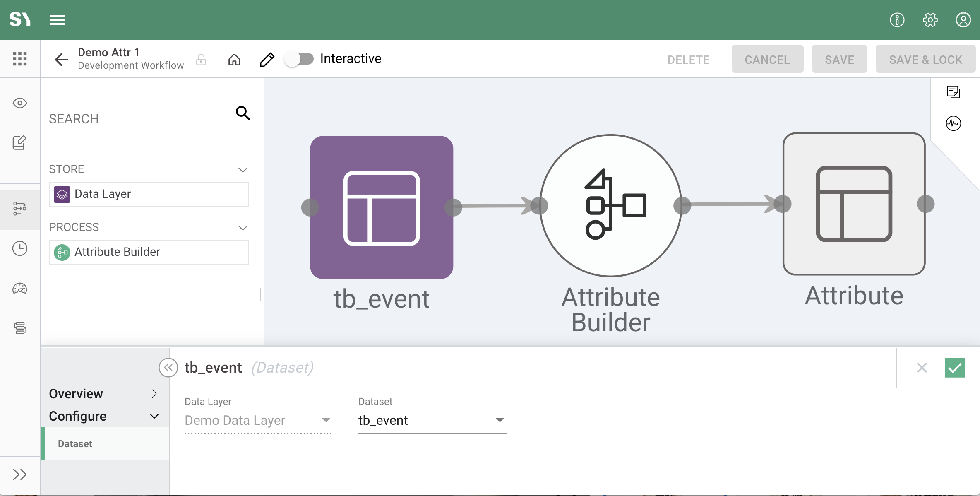The image size is (980, 496).
Task: Confirm with the green checkmark button
Action: click(955, 368)
